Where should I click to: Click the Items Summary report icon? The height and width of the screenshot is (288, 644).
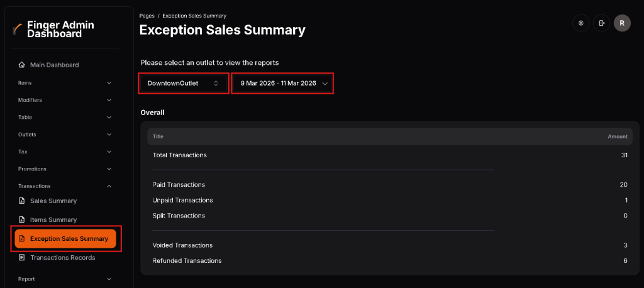point(21,220)
